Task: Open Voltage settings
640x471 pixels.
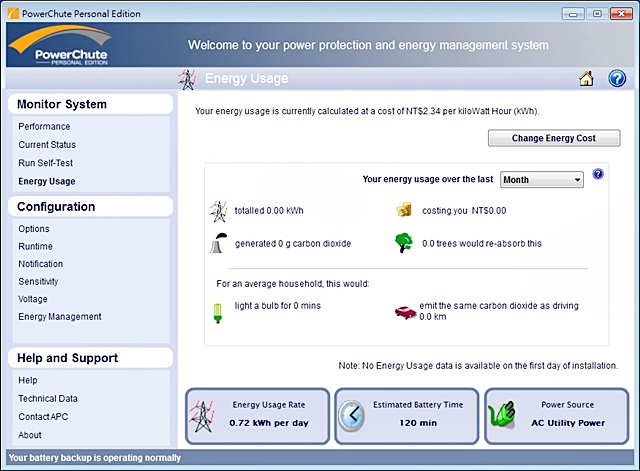Action: click(33, 299)
